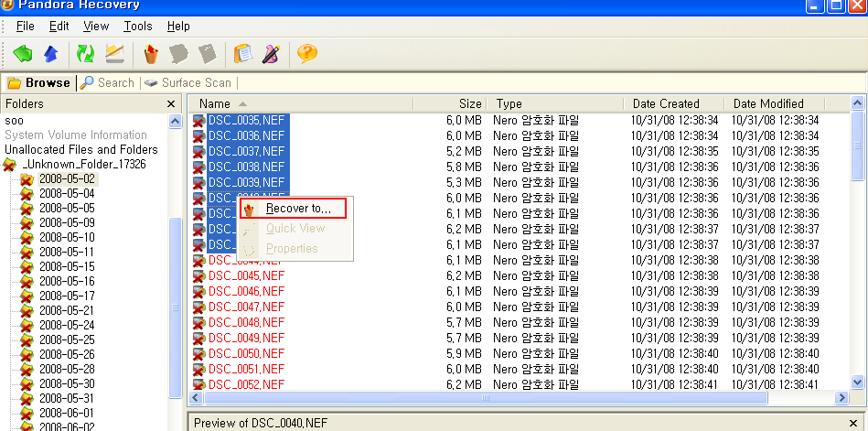Select the 2008-05-02 folder
The height and width of the screenshot is (431, 868).
[67, 179]
